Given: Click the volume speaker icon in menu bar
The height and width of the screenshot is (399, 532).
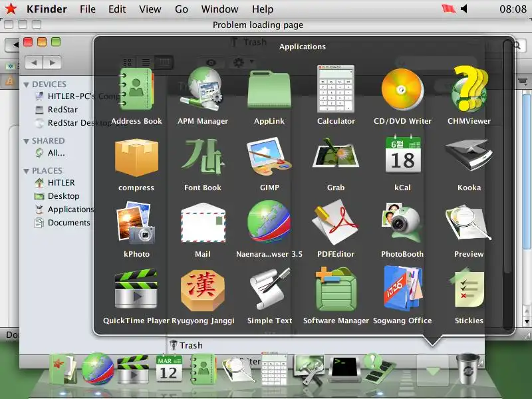Looking at the screenshot, I should (464, 9).
